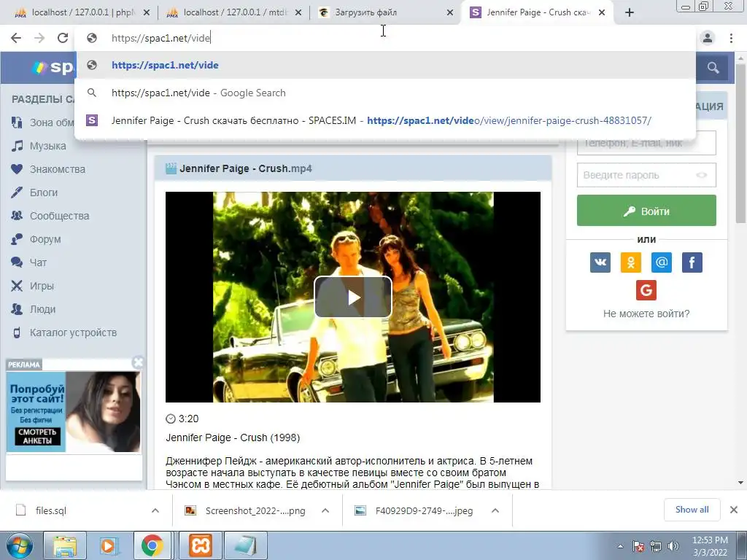Click the network tray icon

656,546
